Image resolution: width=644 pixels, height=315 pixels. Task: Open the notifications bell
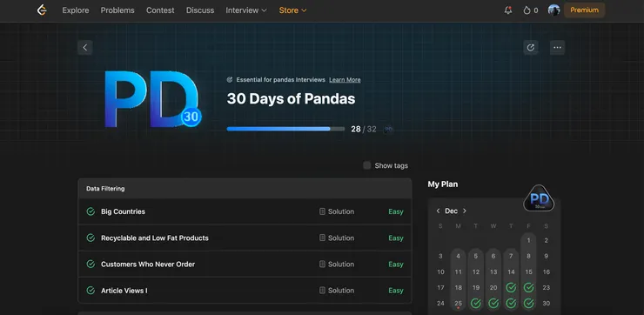(x=508, y=10)
